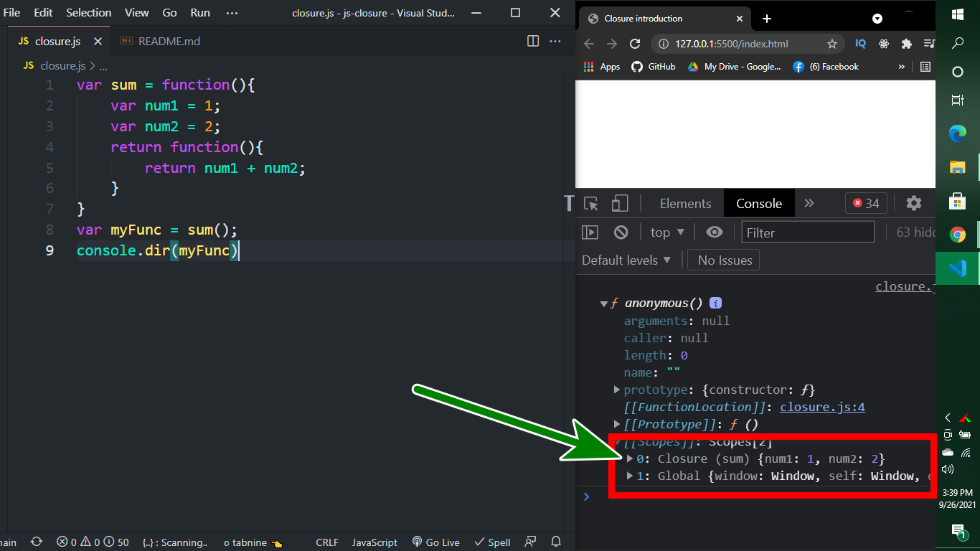This screenshot has height=551, width=980.
Task: Expand the 1: Global scope entry
Action: point(630,476)
